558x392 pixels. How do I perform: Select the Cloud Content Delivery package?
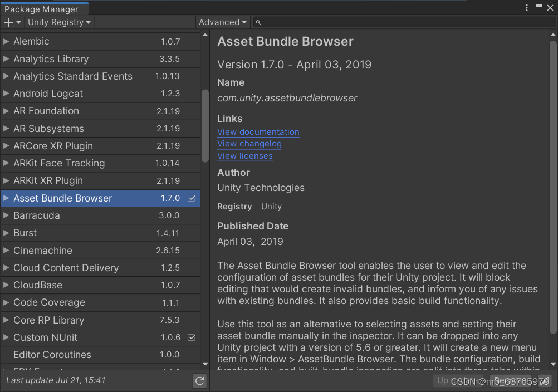pos(100,268)
